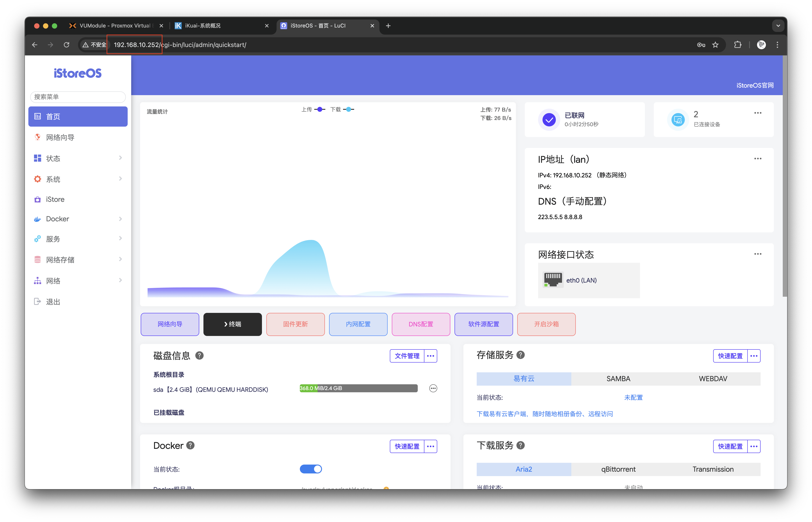Select the qBittorrent download tab
Screen dimensions: 812x522
coord(618,469)
